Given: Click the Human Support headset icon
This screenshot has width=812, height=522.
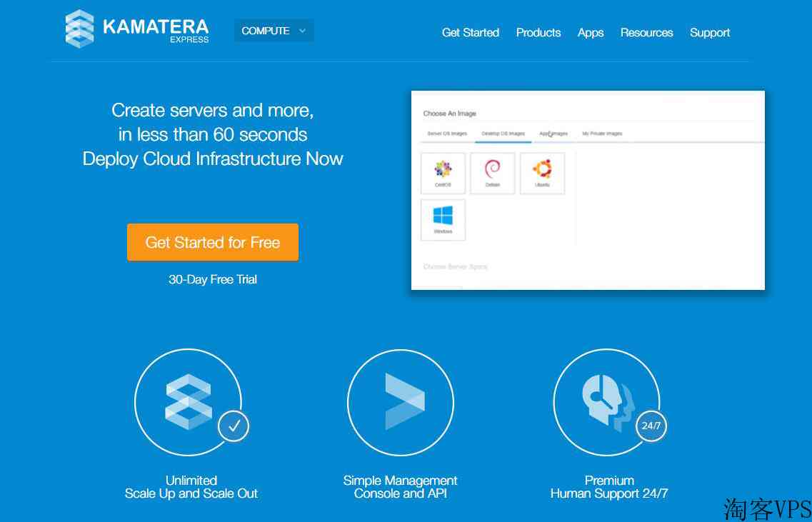Looking at the screenshot, I should 608,402.
